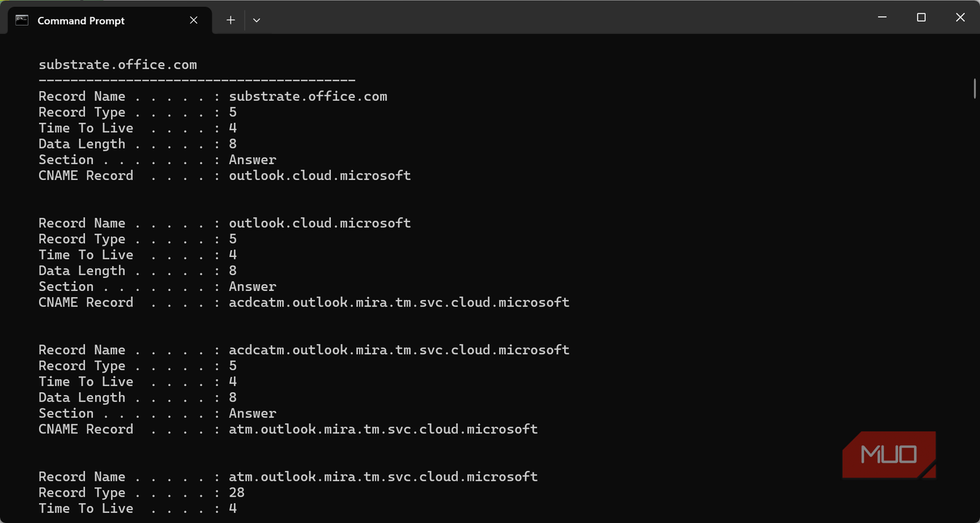This screenshot has height=523, width=980.
Task: Close the terminal window
Action: coord(961,17)
